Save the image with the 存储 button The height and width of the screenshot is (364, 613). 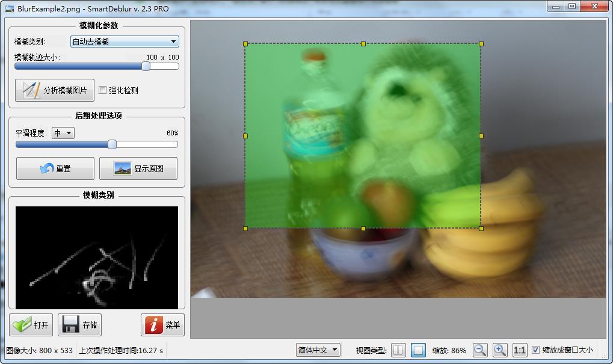pos(80,325)
